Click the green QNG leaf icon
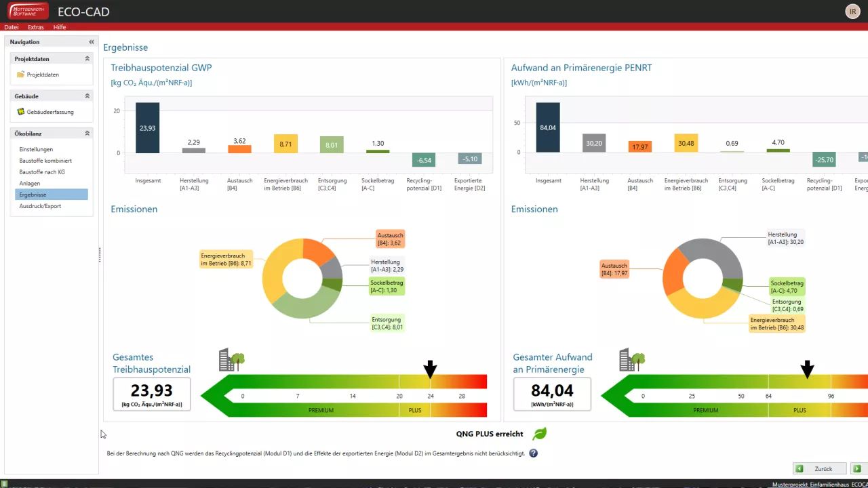Image resolution: width=868 pixels, height=488 pixels. pyautogui.click(x=539, y=434)
